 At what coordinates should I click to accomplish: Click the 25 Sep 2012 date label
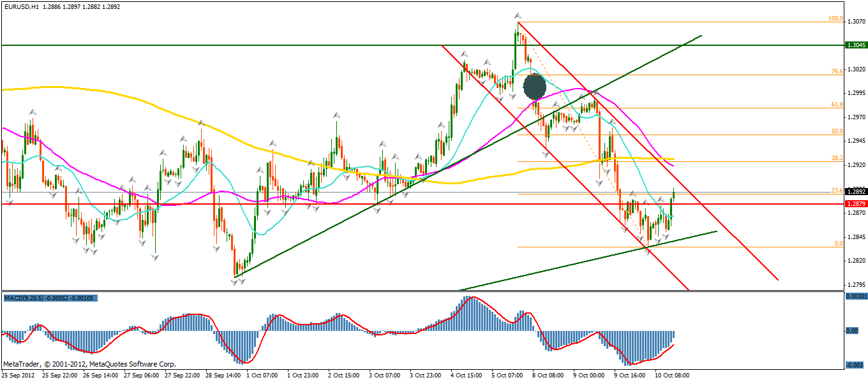pyautogui.click(x=18, y=375)
